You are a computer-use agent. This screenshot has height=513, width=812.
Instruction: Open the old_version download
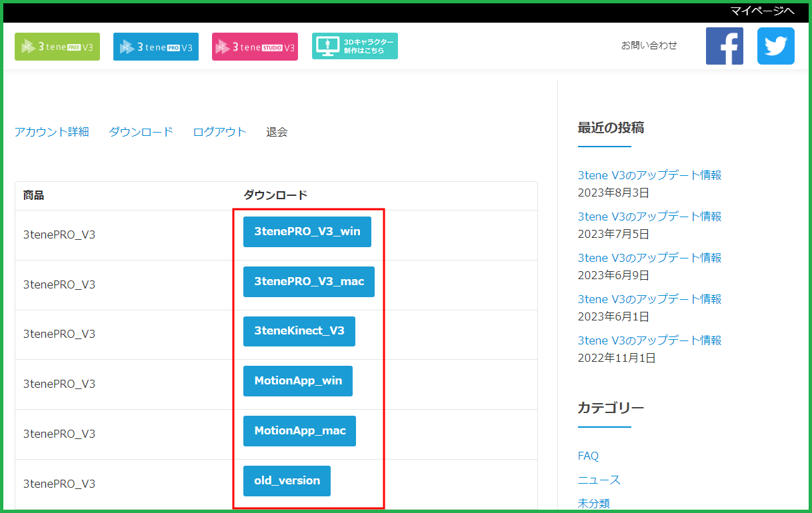(287, 481)
